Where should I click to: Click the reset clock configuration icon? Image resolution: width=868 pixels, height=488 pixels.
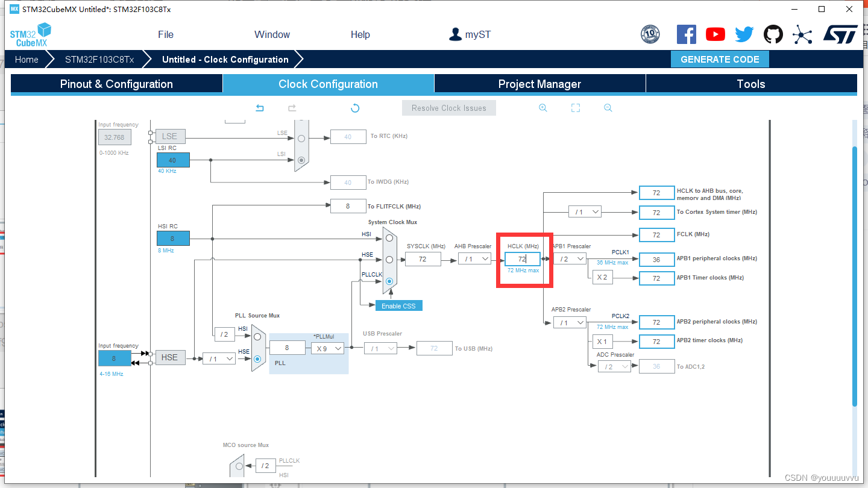pyautogui.click(x=355, y=108)
